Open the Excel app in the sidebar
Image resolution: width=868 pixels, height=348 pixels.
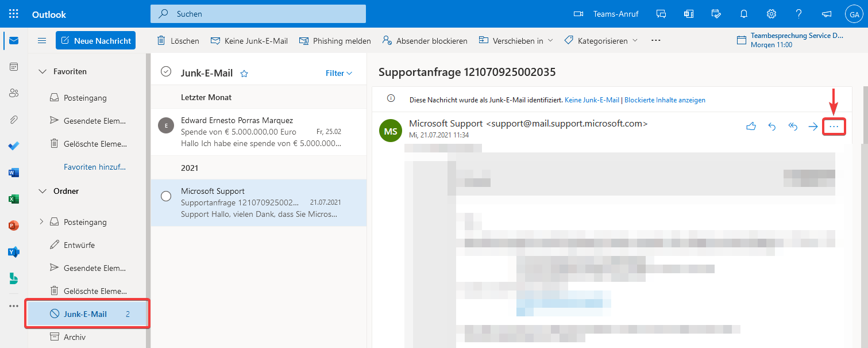click(14, 199)
